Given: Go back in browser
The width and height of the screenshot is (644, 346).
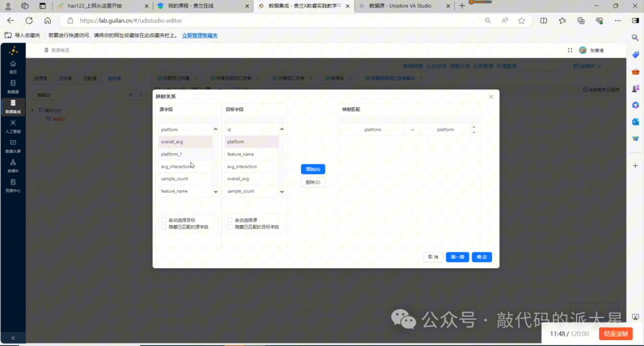Looking at the screenshot, I should (11, 20).
